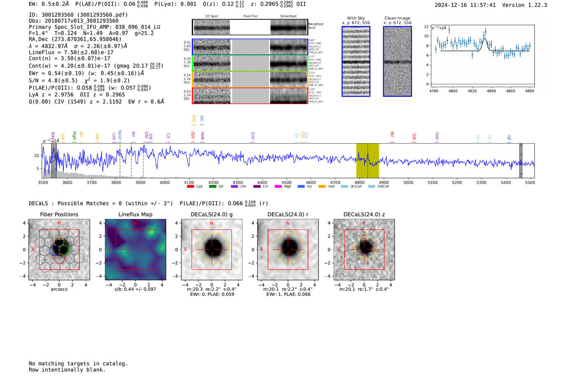Select the RA,Dec coordinates text
Screen dimensions: 576x392
pos(75,39)
